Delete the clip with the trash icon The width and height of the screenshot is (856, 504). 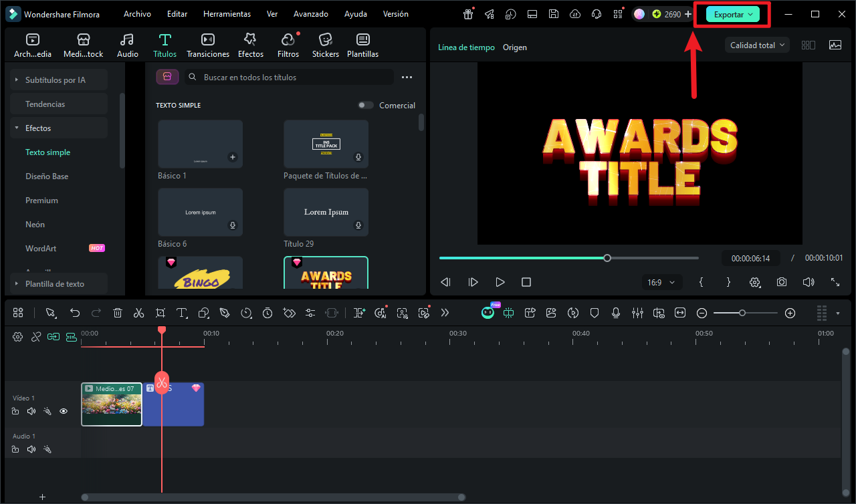(118, 313)
